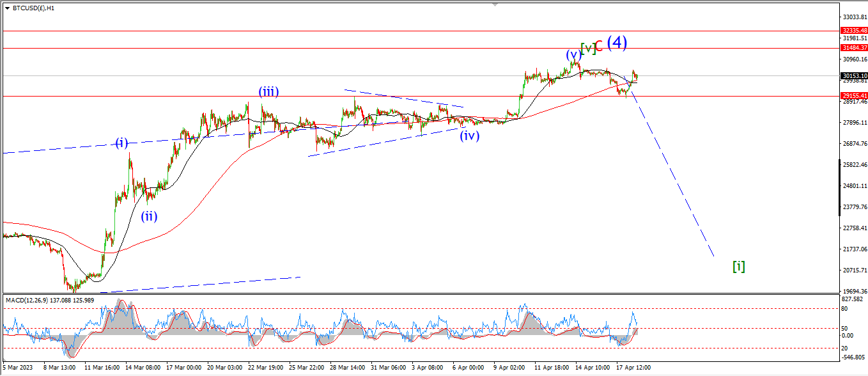Select the blue (i) wave label

(122, 143)
